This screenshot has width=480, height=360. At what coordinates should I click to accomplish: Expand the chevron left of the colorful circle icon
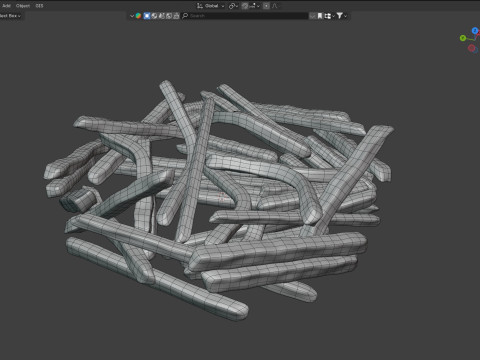coord(132,16)
